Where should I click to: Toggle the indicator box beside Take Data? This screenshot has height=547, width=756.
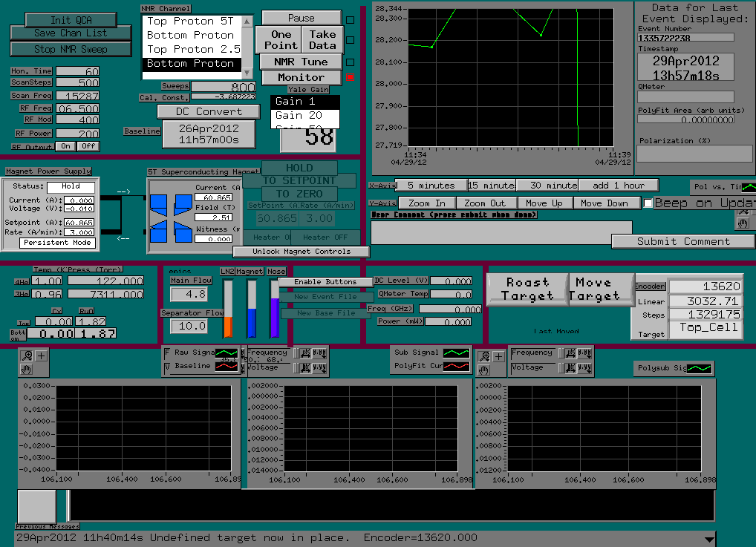(351, 40)
